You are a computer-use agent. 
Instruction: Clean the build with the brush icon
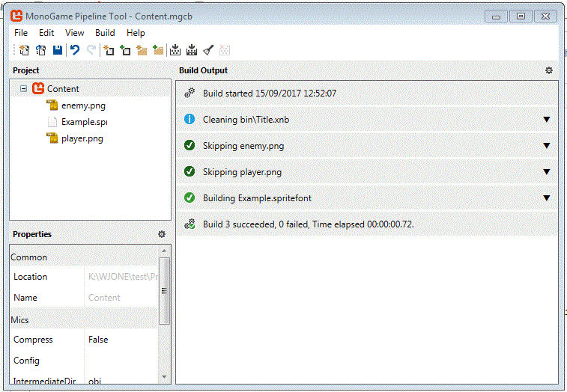(208, 50)
